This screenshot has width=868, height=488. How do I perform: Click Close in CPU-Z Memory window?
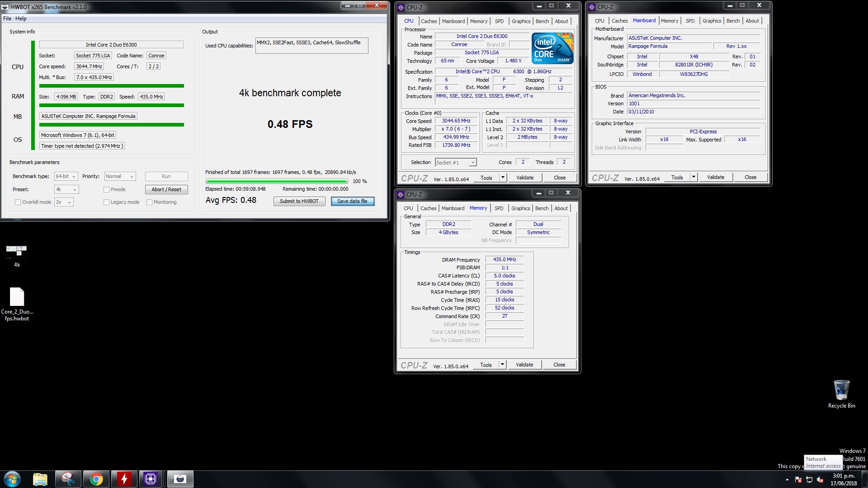[x=559, y=365]
